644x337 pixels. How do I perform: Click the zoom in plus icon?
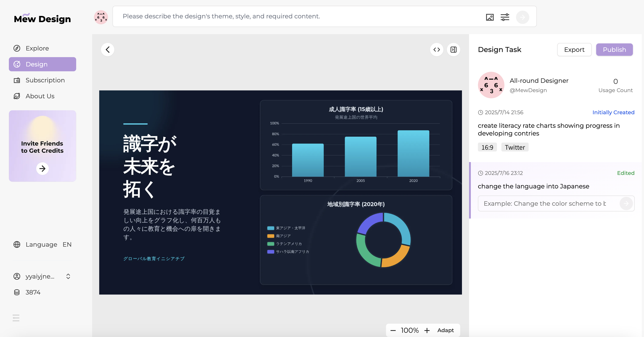coord(427,331)
